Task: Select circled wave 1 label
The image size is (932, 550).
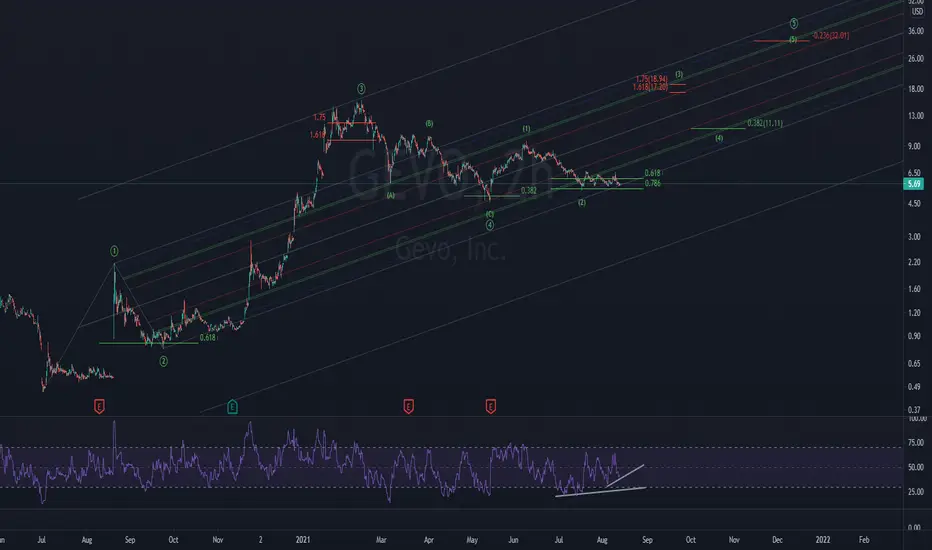Action: [114, 252]
